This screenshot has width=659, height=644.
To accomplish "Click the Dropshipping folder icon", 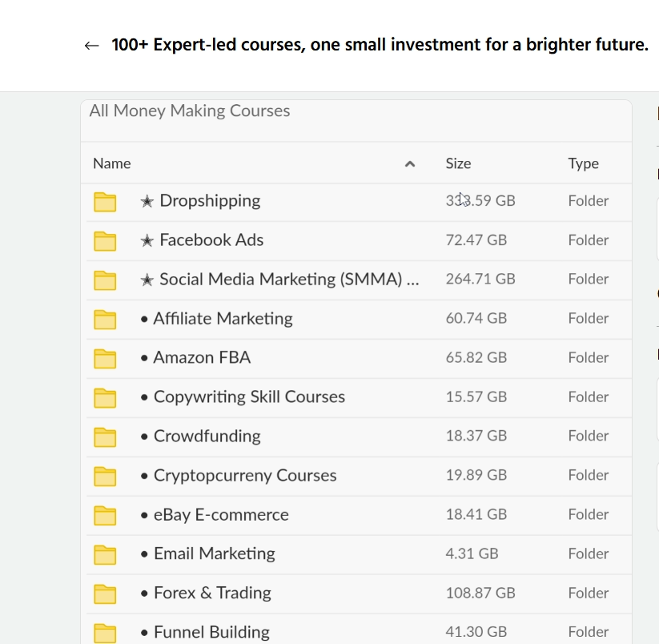I will click(x=105, y=201).
